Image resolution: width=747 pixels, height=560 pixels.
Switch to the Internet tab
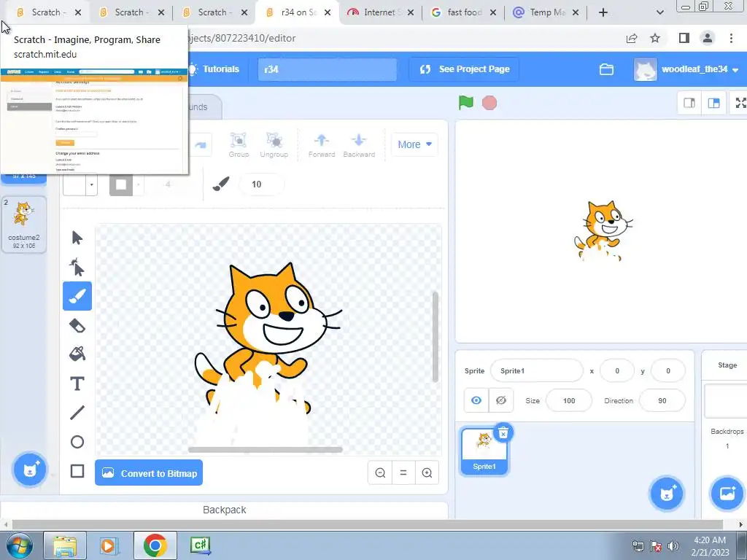point(380,12)
